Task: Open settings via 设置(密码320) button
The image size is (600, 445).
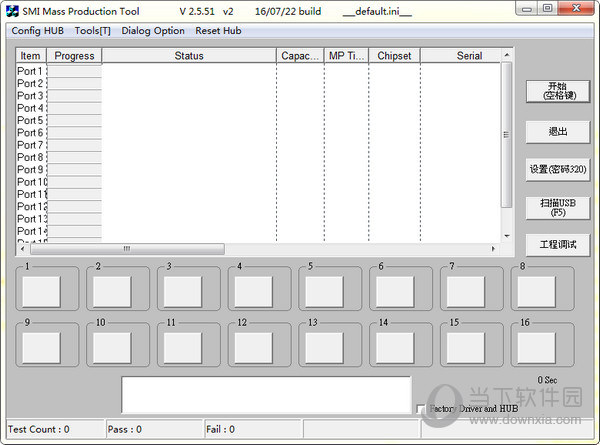Action: point(558,169)
